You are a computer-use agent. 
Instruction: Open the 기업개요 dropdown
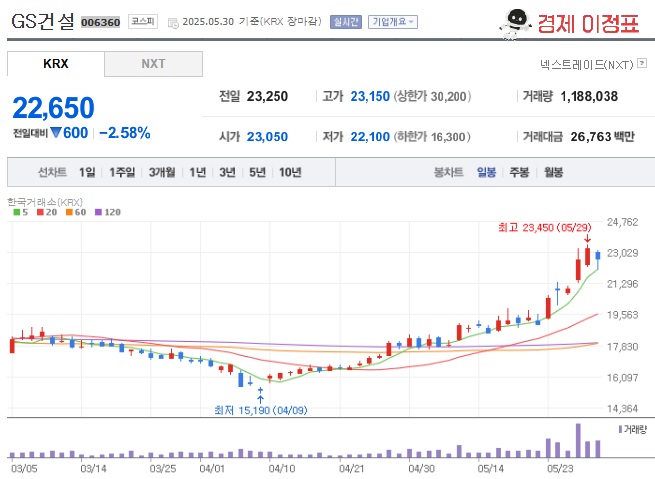tap(393, 22)
